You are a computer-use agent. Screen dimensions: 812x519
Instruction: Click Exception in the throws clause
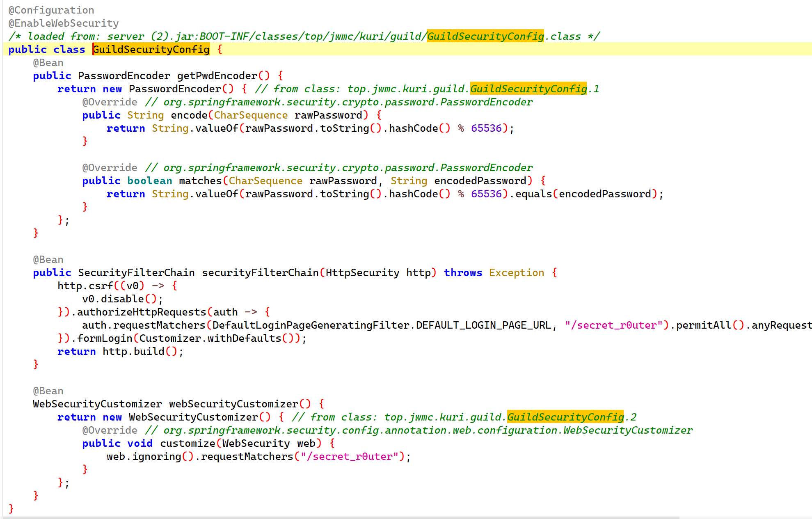516,273
